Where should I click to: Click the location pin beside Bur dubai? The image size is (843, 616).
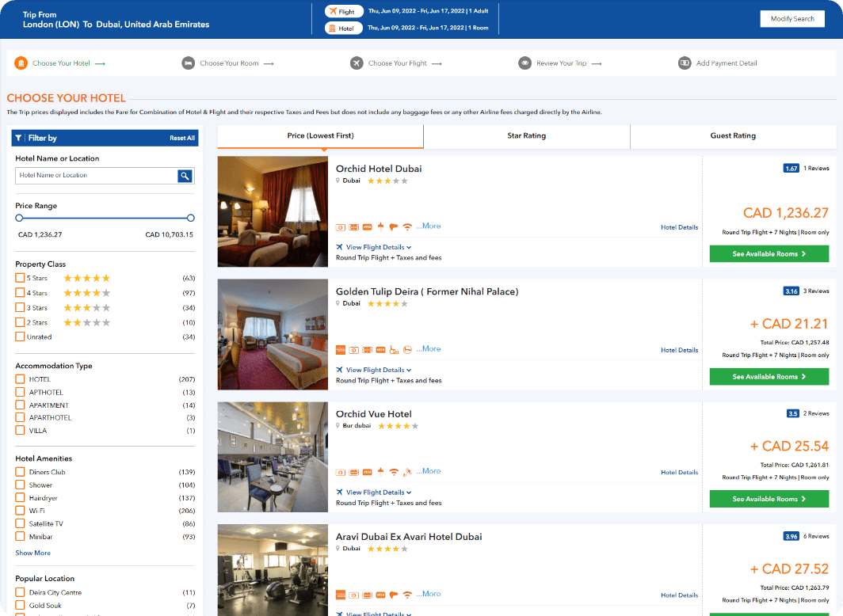[338, 426]
